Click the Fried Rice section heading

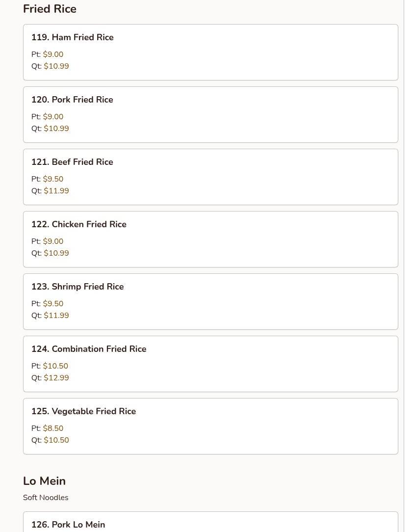[50, 9]
